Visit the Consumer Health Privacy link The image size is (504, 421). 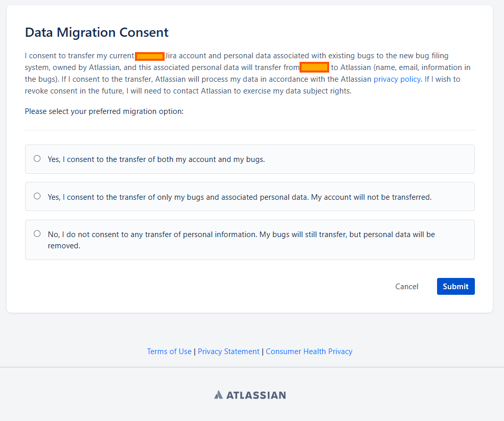(309, 352)
